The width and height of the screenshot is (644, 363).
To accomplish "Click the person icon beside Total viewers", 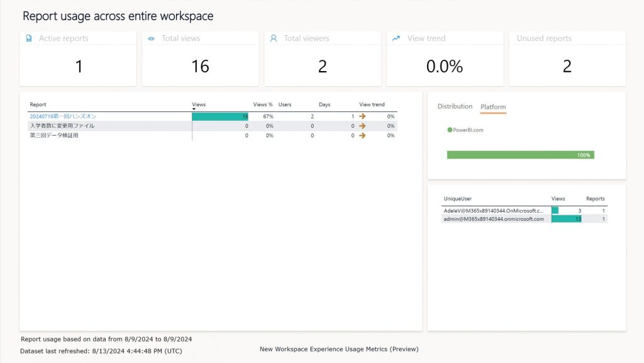I will pos(274,38).
